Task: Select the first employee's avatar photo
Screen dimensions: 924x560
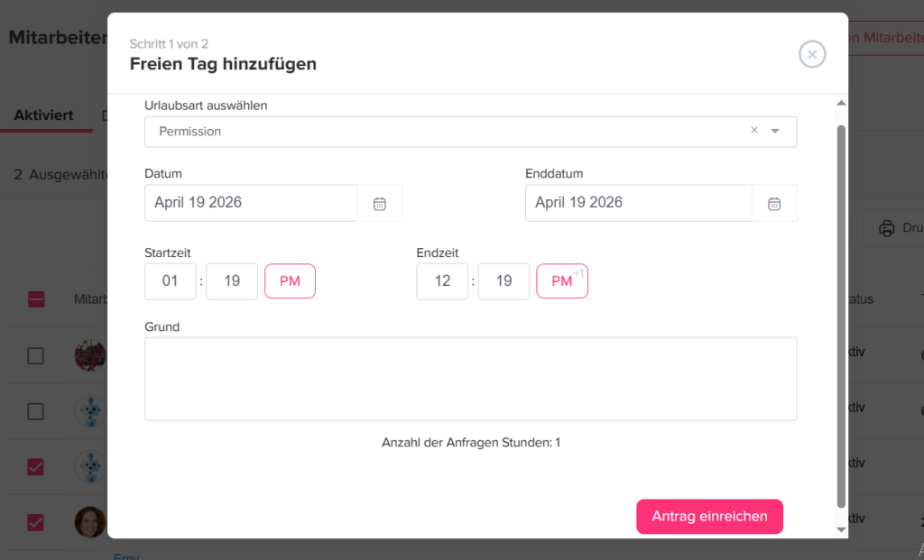Action: 89,355
